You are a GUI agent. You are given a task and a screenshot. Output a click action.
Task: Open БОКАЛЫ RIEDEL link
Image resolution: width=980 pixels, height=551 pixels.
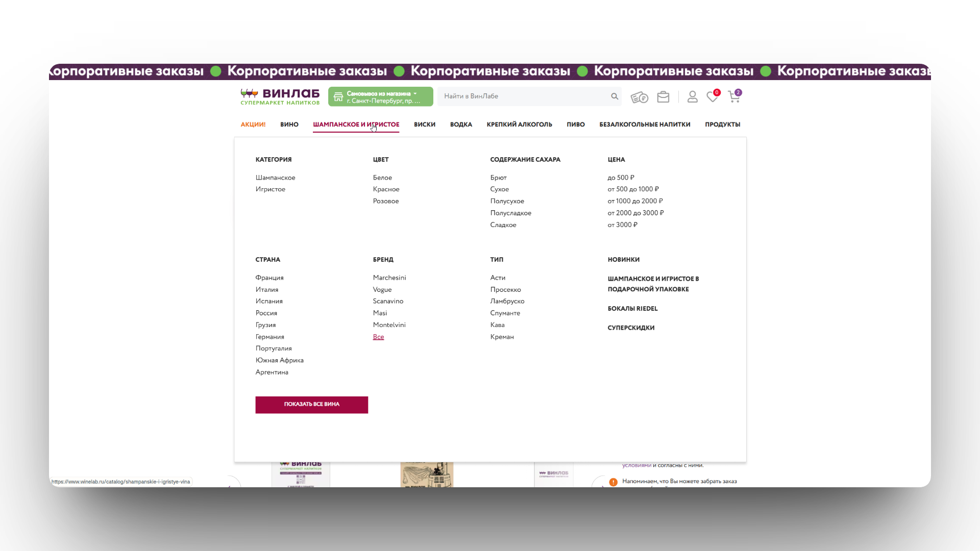point(632,309)
